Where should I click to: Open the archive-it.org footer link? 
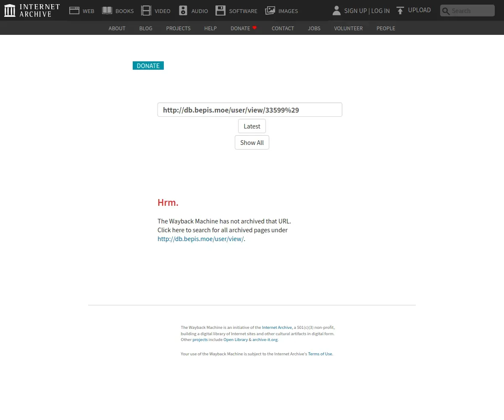click(265, 339)
